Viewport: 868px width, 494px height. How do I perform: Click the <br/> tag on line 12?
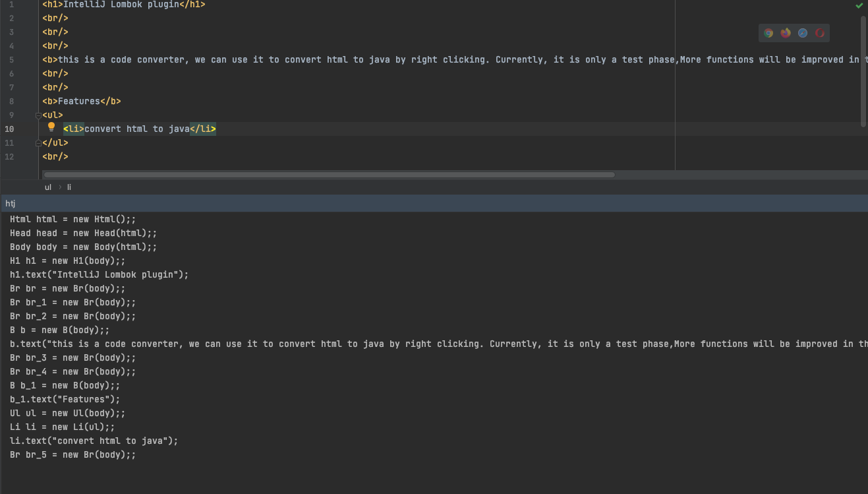pyautogui.click(x=55, y=157)
